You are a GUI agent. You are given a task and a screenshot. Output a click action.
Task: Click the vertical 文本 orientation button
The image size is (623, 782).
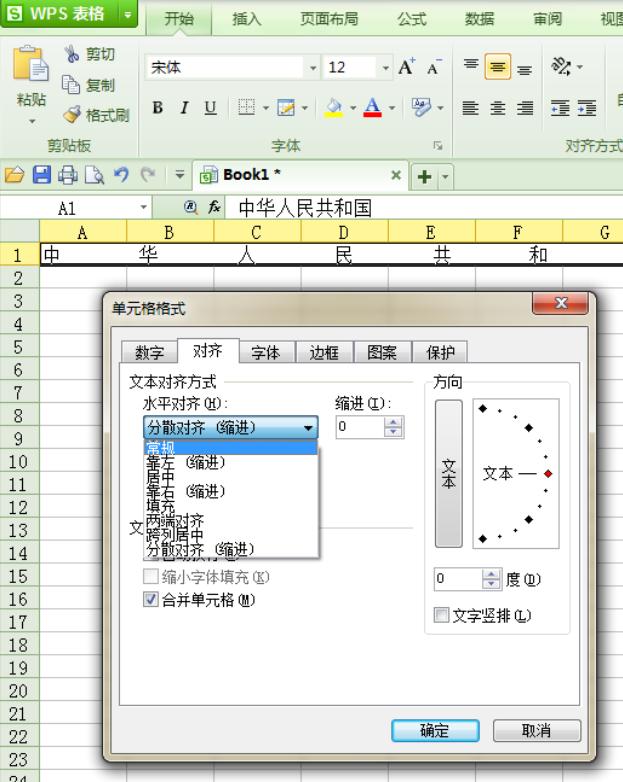point(448,473)
